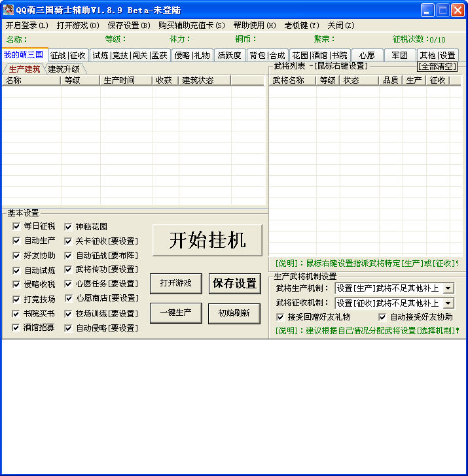Viewport: 468px width, 476px height.
Task: Uncheck the 心愿任务[要设置] checkbox
Action: 68,284
